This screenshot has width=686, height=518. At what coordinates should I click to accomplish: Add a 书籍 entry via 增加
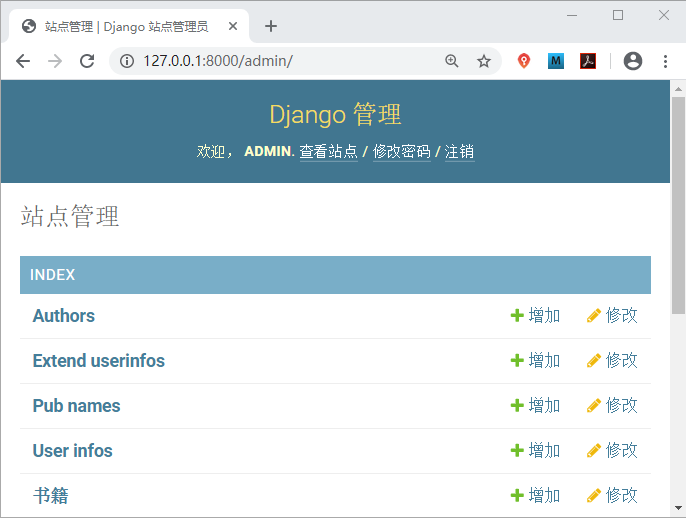(x=535, y=495)
